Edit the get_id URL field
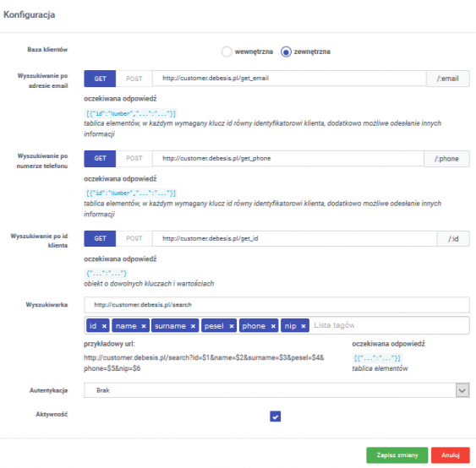This screenshot has height=468, width=476. tap(294, 239)
